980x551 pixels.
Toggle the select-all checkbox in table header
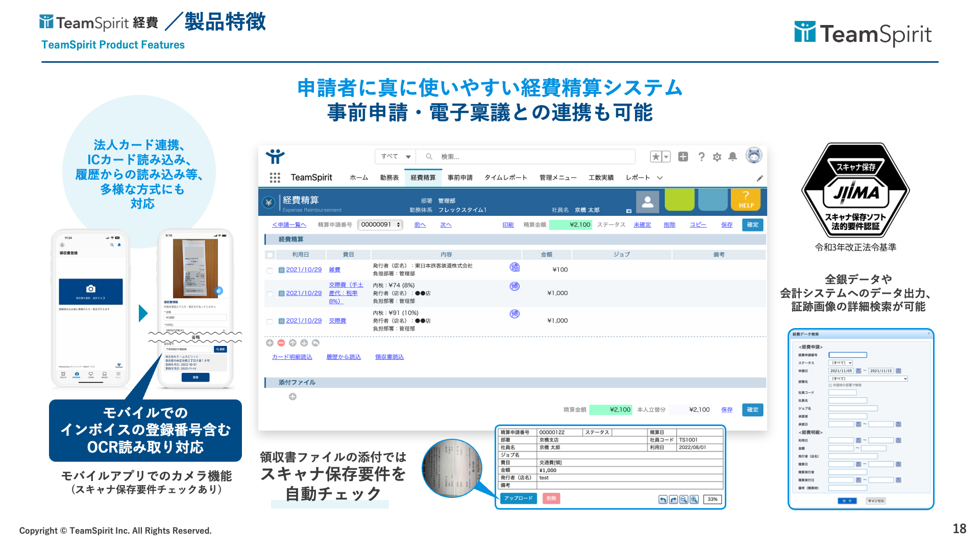[x=270, y=255]
